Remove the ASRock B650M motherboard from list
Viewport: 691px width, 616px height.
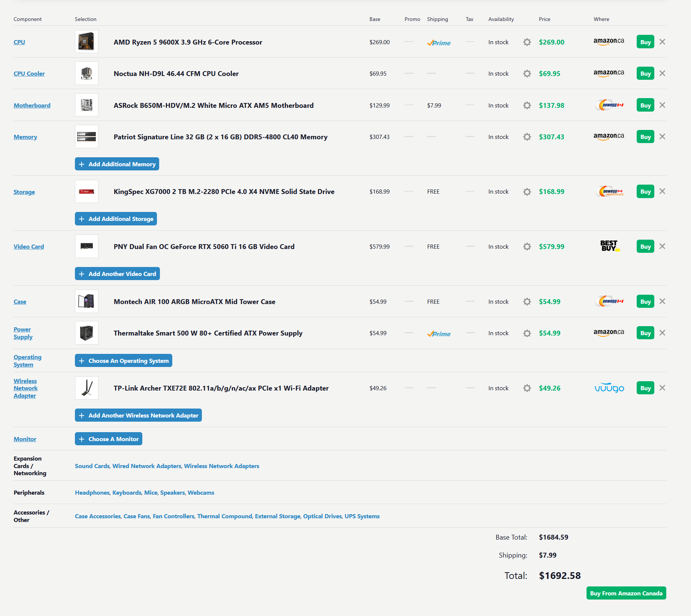(x=662, y=105)
